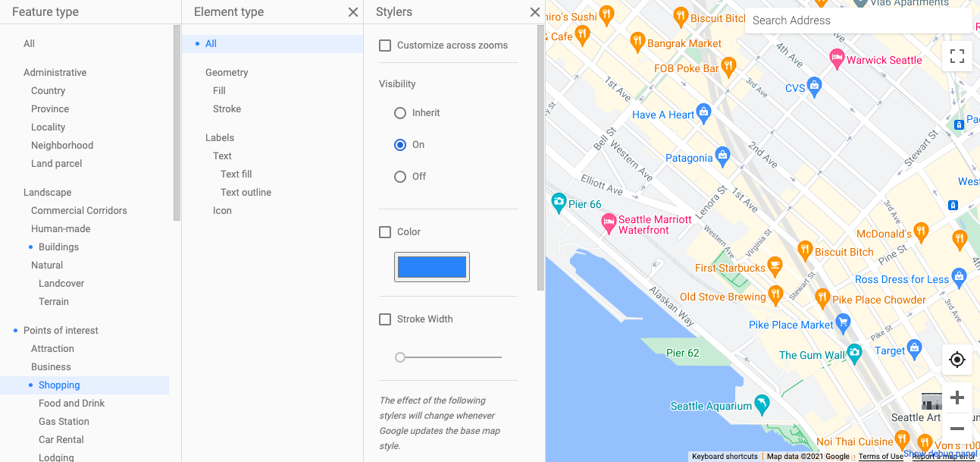The height and width of the screenshot is (462, 980).
Task: Click Report a map error link
Action: coord(944,457)
